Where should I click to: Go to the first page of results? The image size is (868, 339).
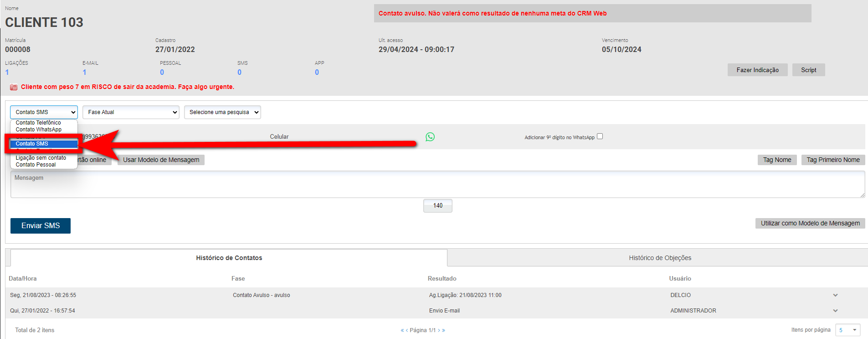point(402,330)
